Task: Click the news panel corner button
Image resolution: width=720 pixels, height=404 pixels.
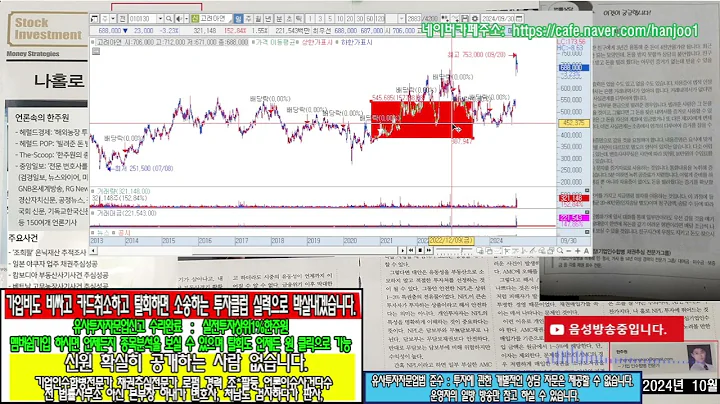Action: coord(587,232)
